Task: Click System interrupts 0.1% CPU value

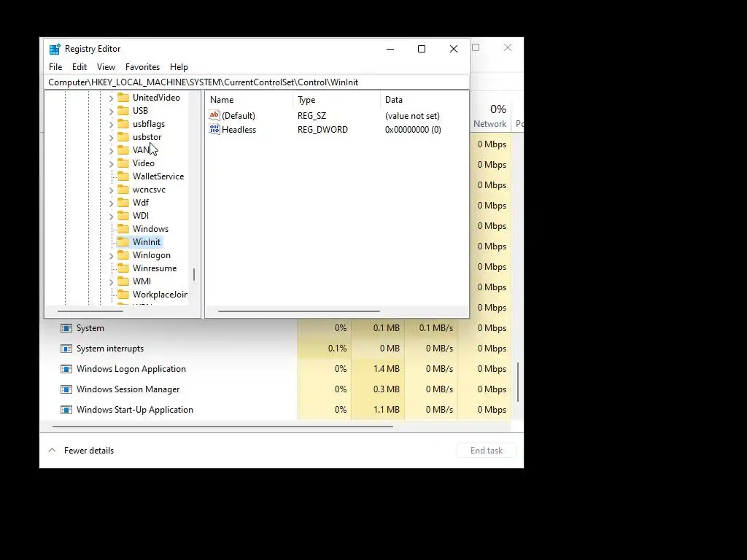Action: tap(337, 349)
